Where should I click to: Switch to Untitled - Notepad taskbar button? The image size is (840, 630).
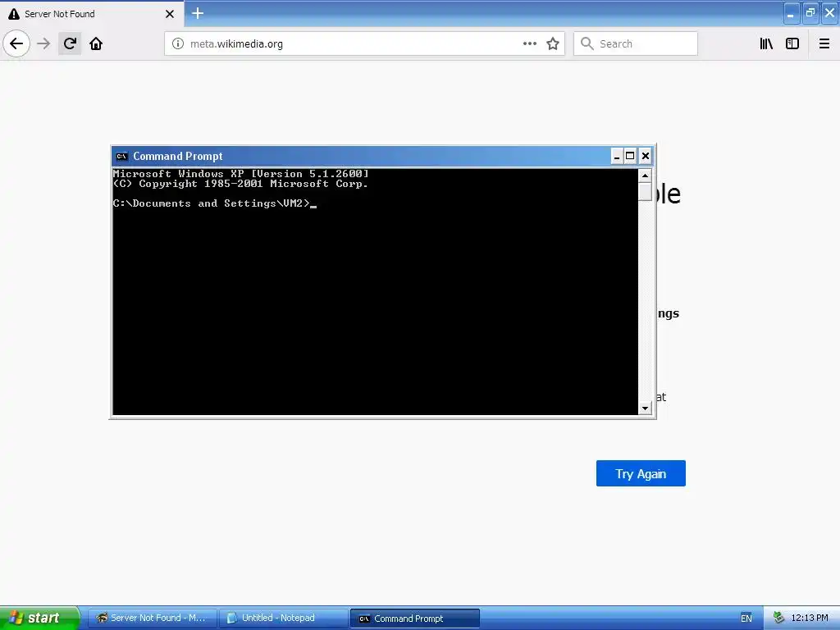point(283,619)
